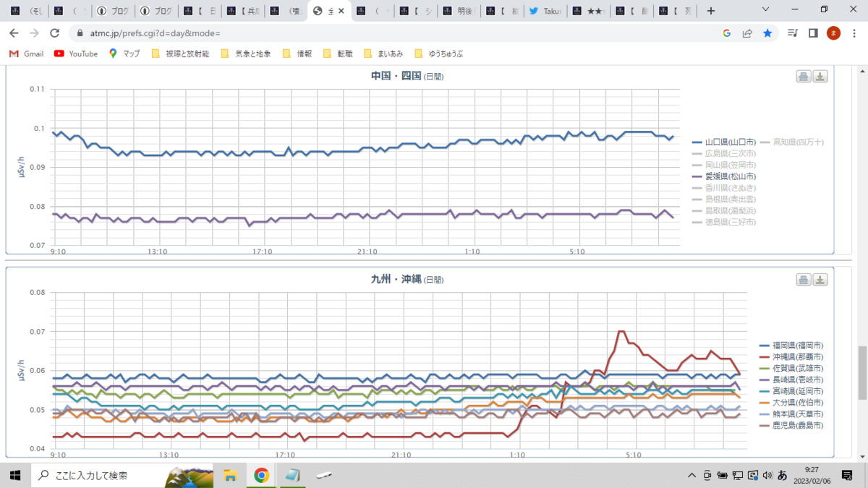The height and width of the screenshot is (488, 868).
Task: Reload the page
Action: tap(54, 33)
